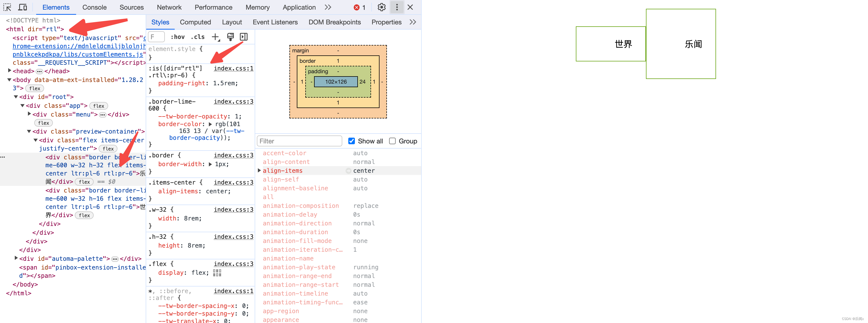Toggle the device toolbar icon
Image resolution: width=868 pixels, height=323 pixels.
point(22,7)
